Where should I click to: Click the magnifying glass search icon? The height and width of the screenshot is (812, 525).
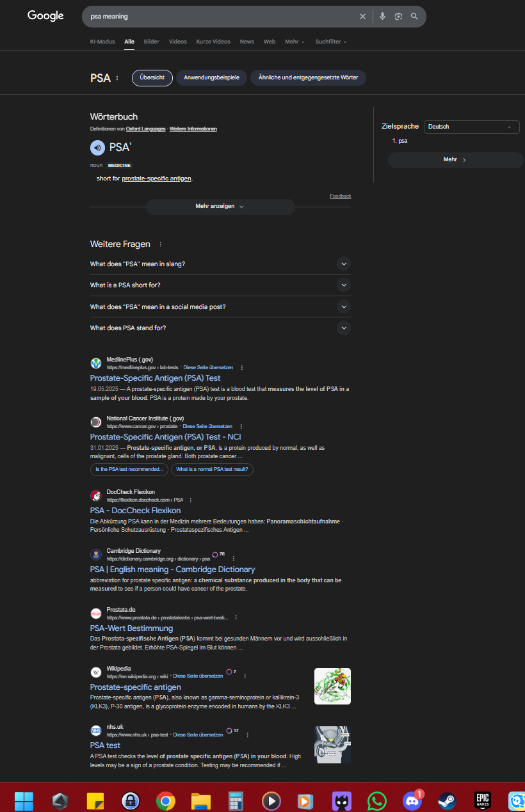pyautogui.click(x=414, y=17)
